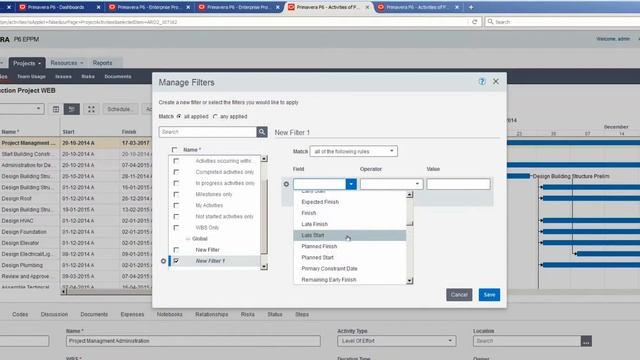The height and width of the screenshot is (360, 640).
Task: Select 'Finish' from field list
Action: tap(350, 213)
